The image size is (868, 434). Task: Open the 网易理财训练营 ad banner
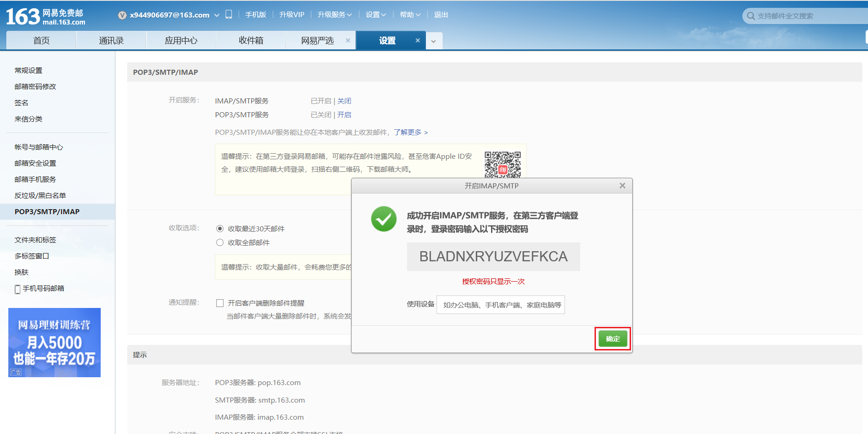55,343
